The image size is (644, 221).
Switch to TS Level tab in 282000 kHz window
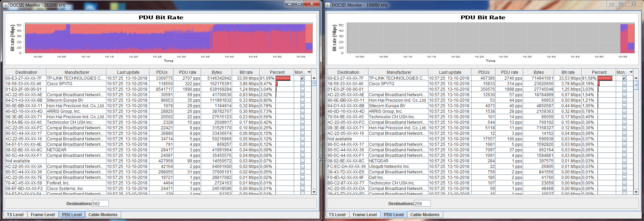15,215
